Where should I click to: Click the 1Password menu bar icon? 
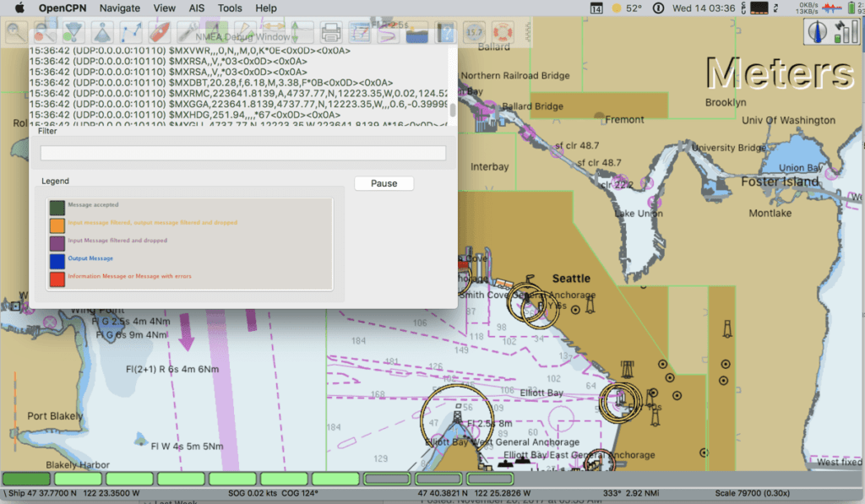point(658,8)
